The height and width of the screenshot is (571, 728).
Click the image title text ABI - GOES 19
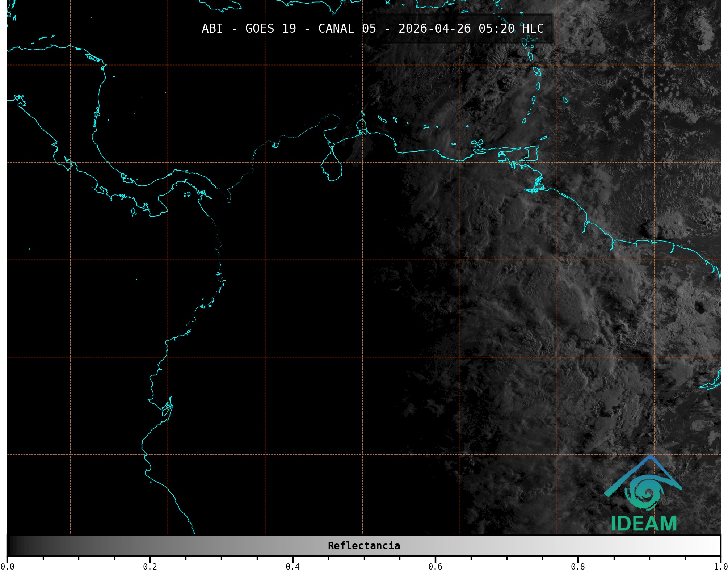[249, 29]
